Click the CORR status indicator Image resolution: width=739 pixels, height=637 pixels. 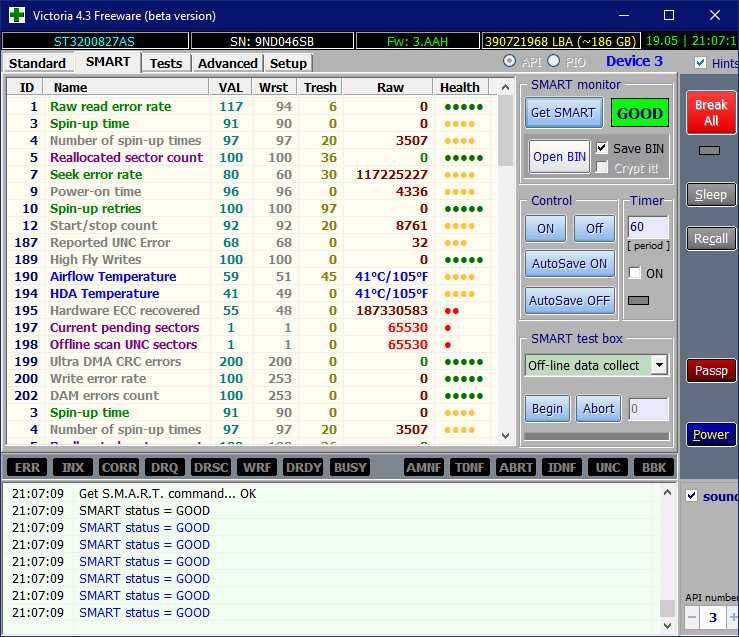tap(119, 467)
